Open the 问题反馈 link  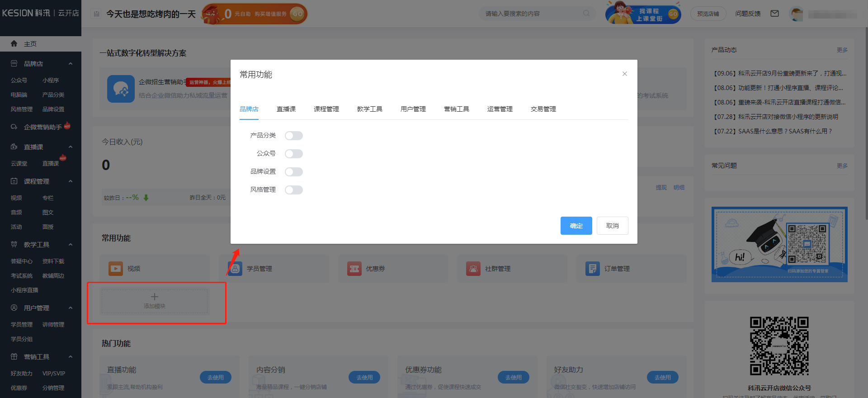point(748,14)
